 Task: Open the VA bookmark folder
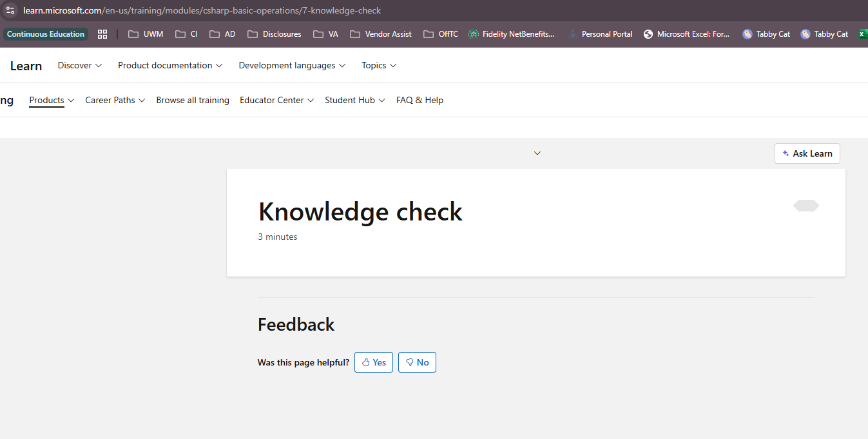(325, 34)
